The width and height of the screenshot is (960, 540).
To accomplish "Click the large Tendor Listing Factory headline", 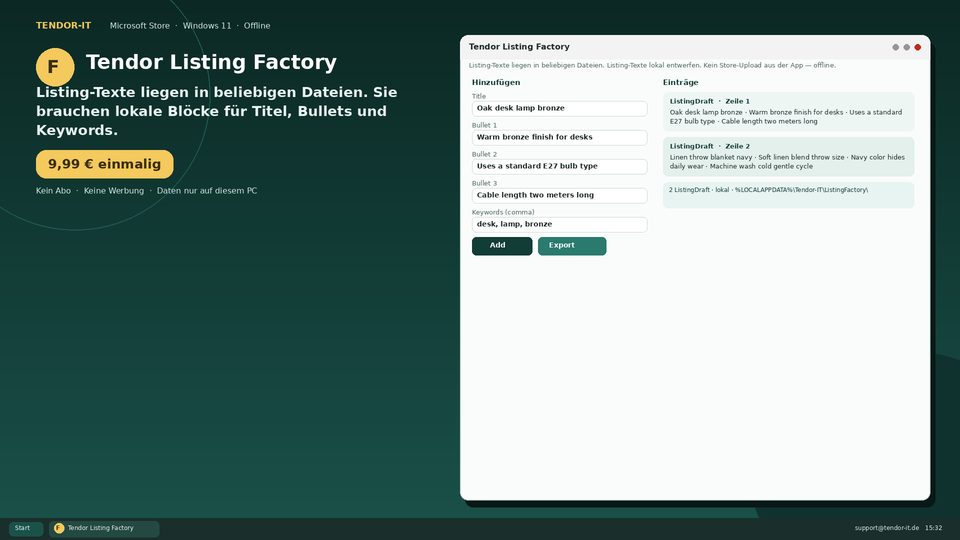I will coord(211,62).
